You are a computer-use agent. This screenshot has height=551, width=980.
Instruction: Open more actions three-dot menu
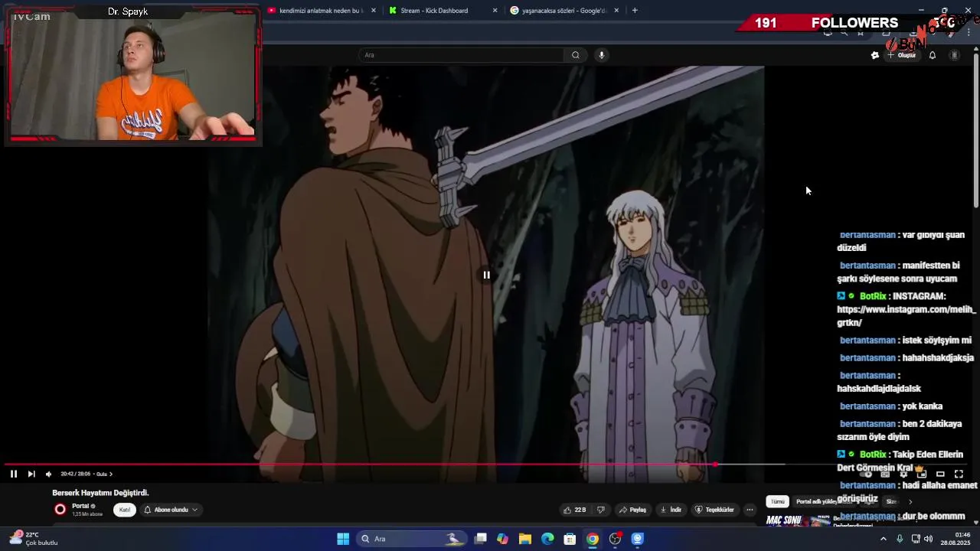[750, 510]
